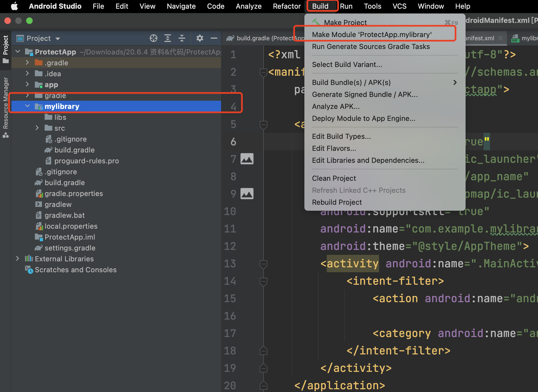Screen dimensions: 538x392
Task: Click image gutter icon on line 9
Action: click(247, 194)
